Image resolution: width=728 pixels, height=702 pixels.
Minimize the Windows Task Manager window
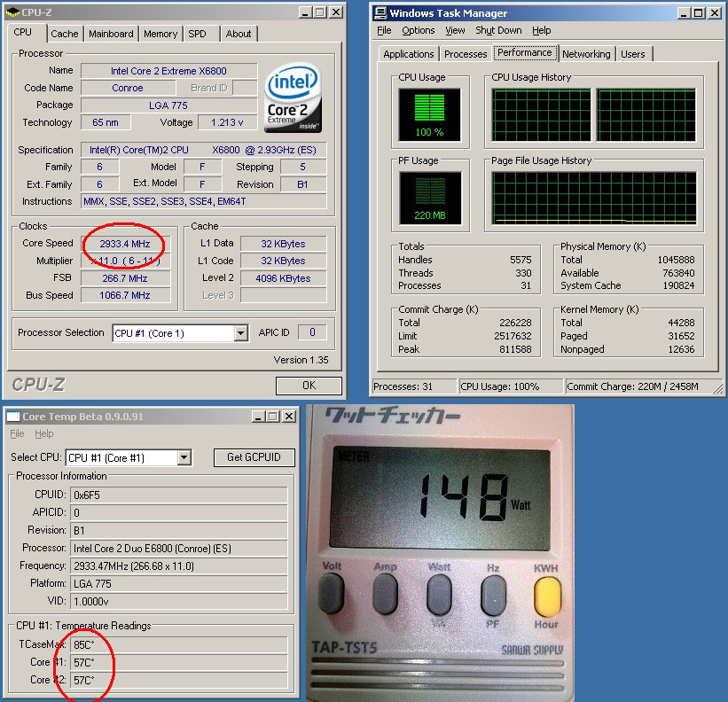click(x=684, y=13)
